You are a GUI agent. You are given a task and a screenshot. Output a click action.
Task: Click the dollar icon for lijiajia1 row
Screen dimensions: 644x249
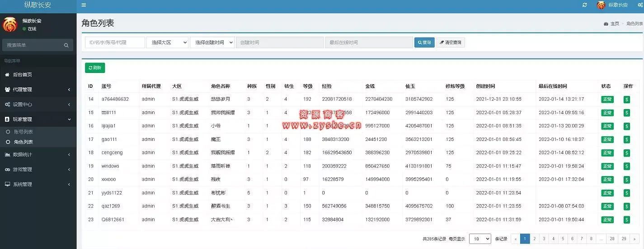click(627, 126)
